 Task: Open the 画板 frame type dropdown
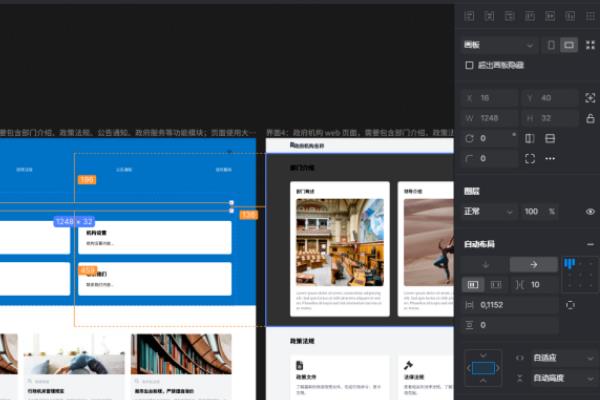click(499, 45)
